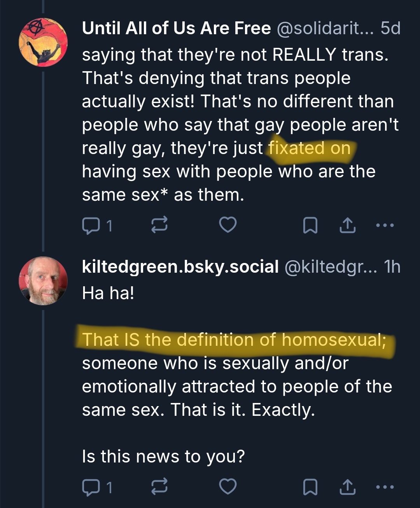The width and height of the screenshot is (420, 508).
Task: Reply to the Until All of Us Are Free post
Action: pyautogui.click(x=91, y=225)
